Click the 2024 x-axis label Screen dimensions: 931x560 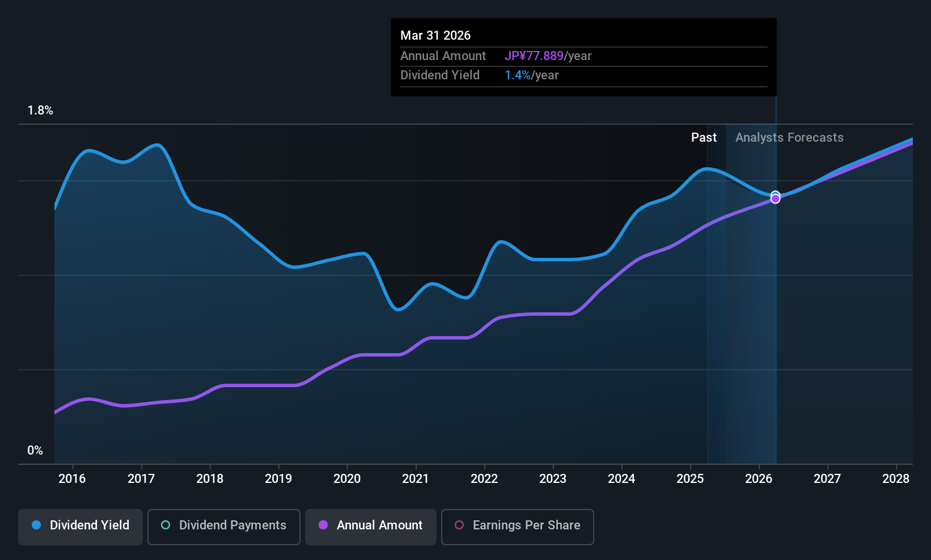621,479
